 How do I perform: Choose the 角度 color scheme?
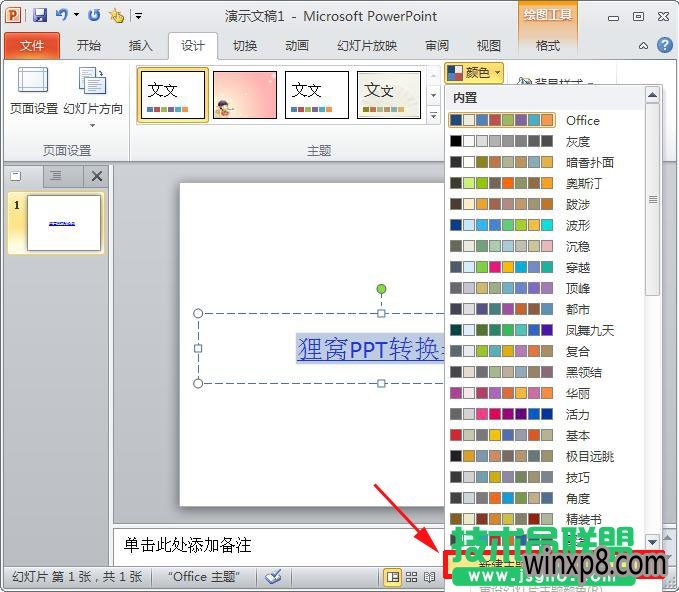[544, 498]
